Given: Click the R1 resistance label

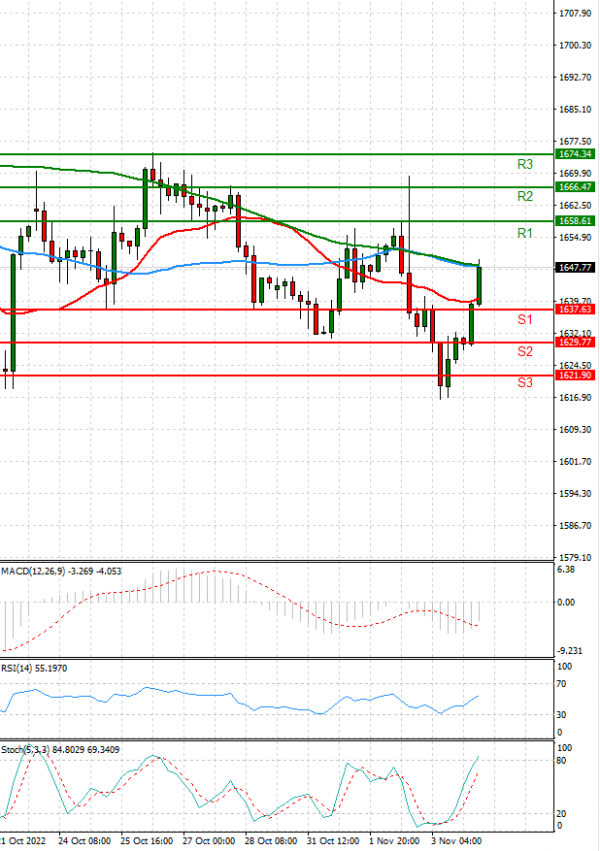Looking at the screenshot, I should 525,233.
